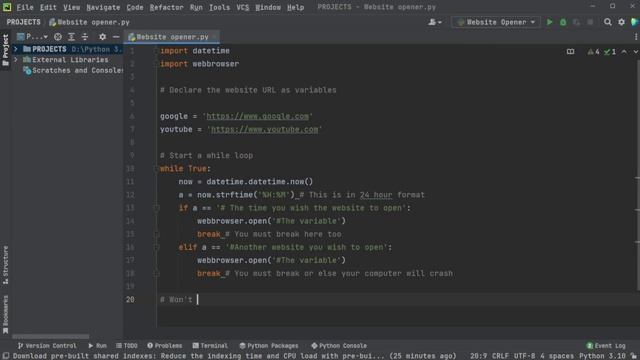Select opened file target icon in Project panel

pyautogui.click(x=58, y=37)
